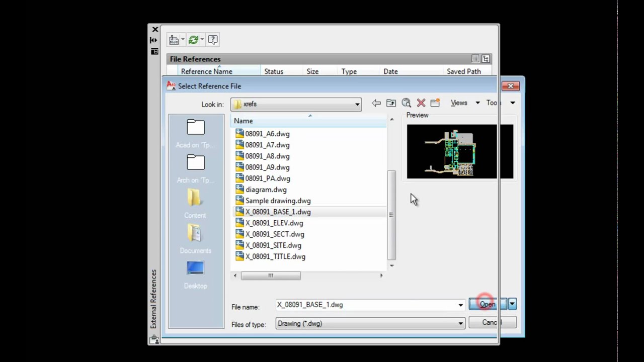Open the Refresh dropdown arrow
The height and width of the screenshot is (362, 644).
click(x=202, y=40)
